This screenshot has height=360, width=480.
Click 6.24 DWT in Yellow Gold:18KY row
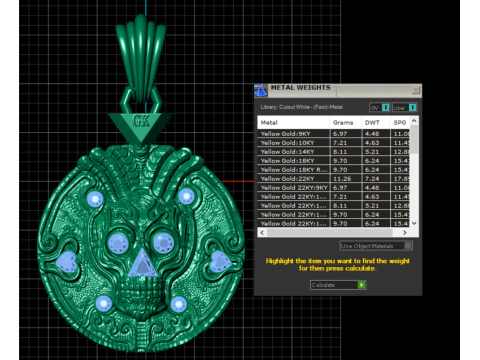pyautogui.click(x=372, y=161)
